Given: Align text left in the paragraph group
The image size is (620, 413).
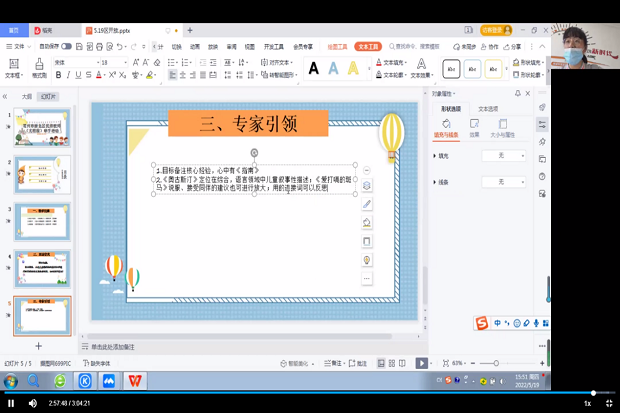Looking at the screenshot, I should (172, 75).
